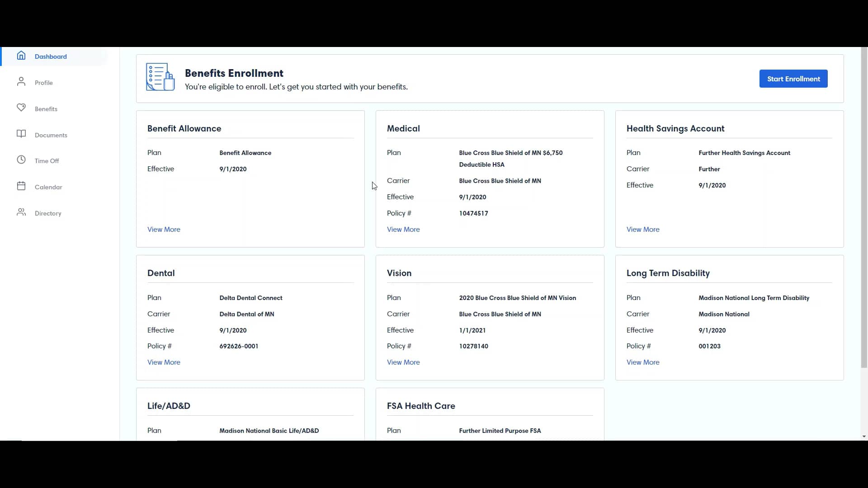Open Documents via the book icon
Screen dimensions: 868x488
click(21, 134)
